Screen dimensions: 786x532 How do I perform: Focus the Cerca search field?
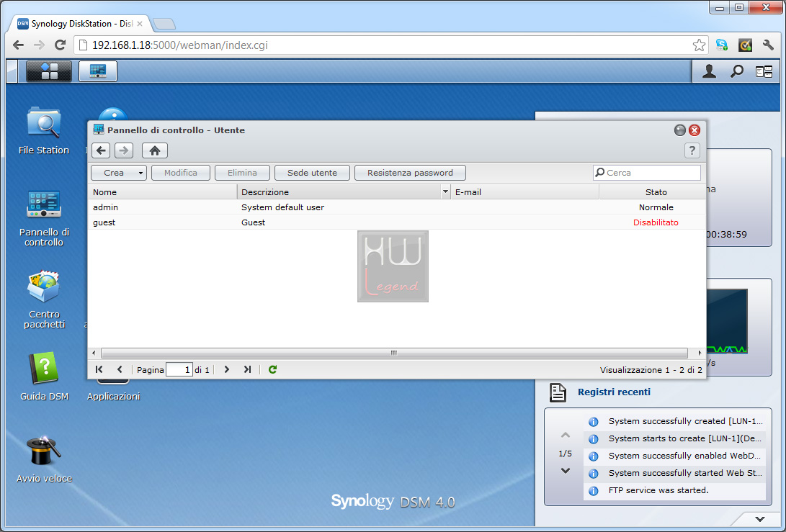[647, 173]
